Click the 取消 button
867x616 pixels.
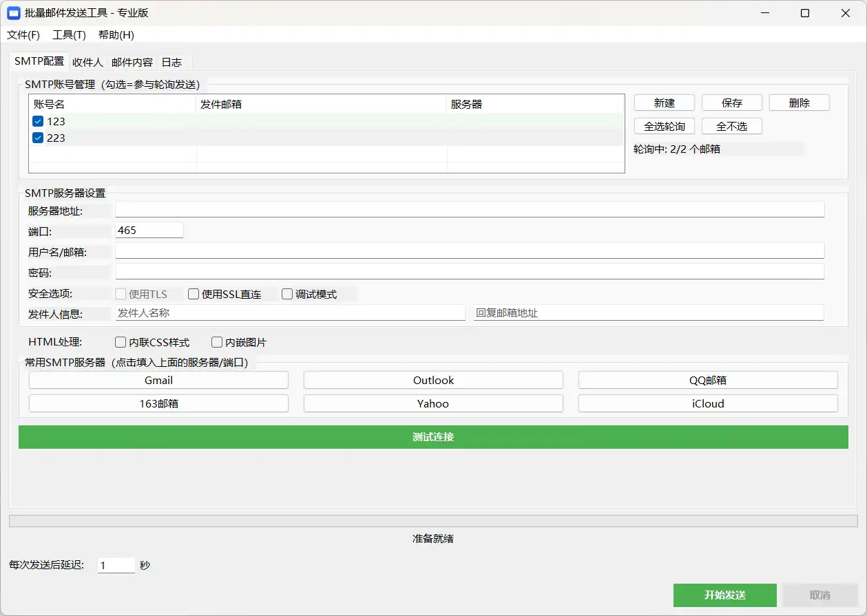pyautogui.click(x=820, y=595)
